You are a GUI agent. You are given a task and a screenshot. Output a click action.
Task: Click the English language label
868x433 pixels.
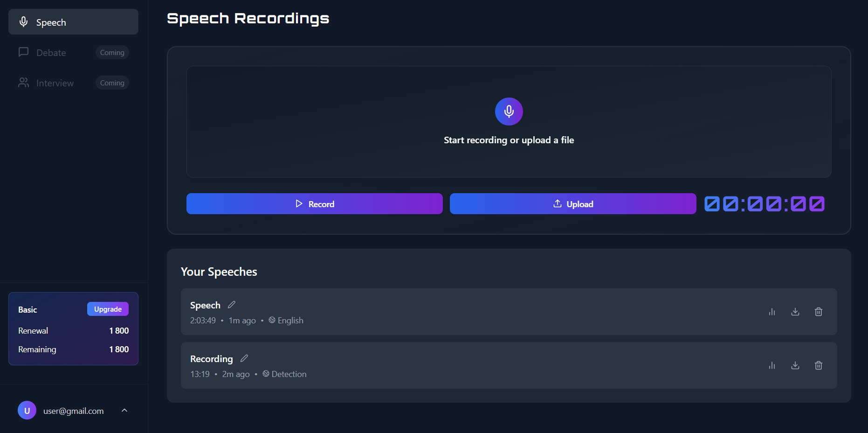290,321
